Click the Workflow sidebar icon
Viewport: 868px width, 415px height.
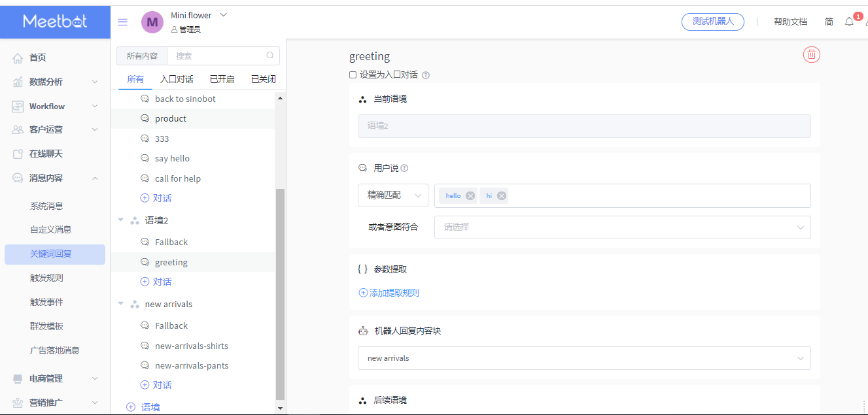(x=18, y=106)
